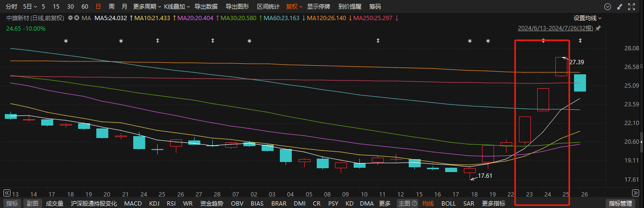
Task: Select the DMI indicator
Action: [x=299, y=203]
